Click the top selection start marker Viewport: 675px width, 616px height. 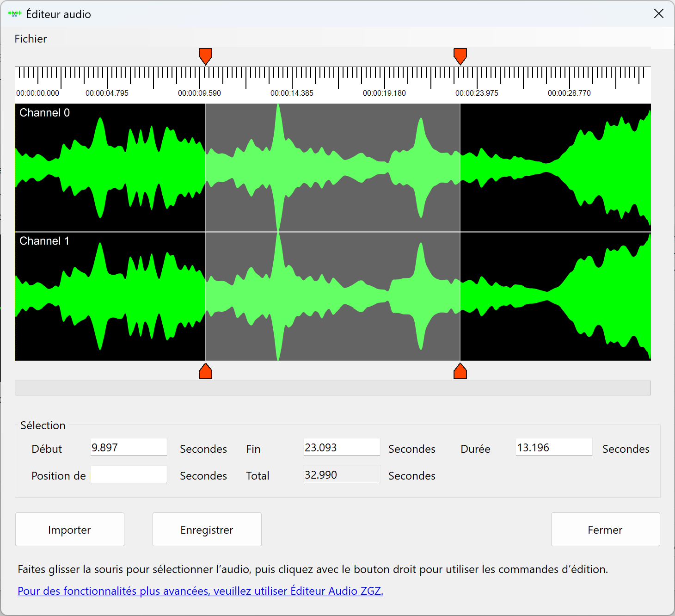click(205, 56)
